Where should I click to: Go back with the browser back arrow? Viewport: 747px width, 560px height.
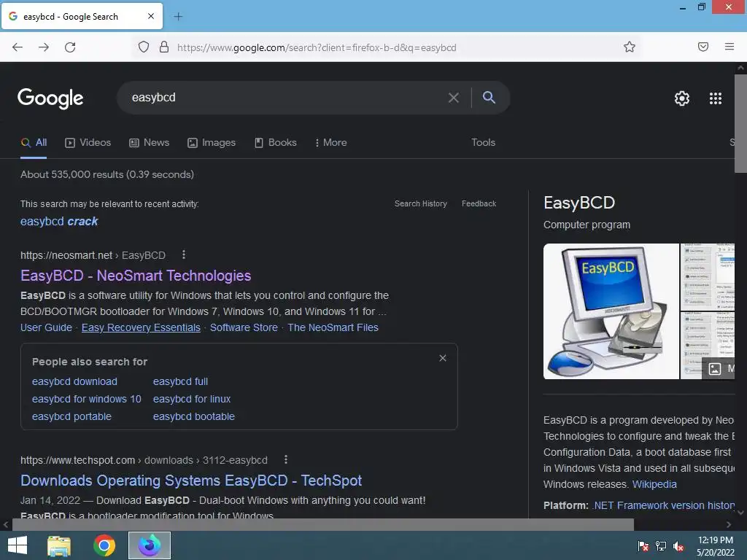[x=18, y=47]
